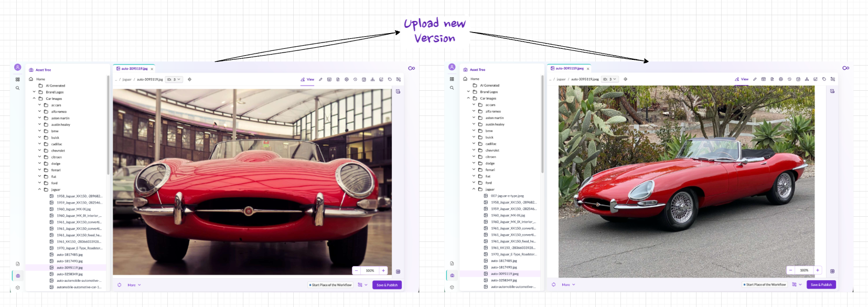The image size is (868, 307).
Task: Zoom in with the plus button in the .jpeg window
Action: [x=818, y=270]
